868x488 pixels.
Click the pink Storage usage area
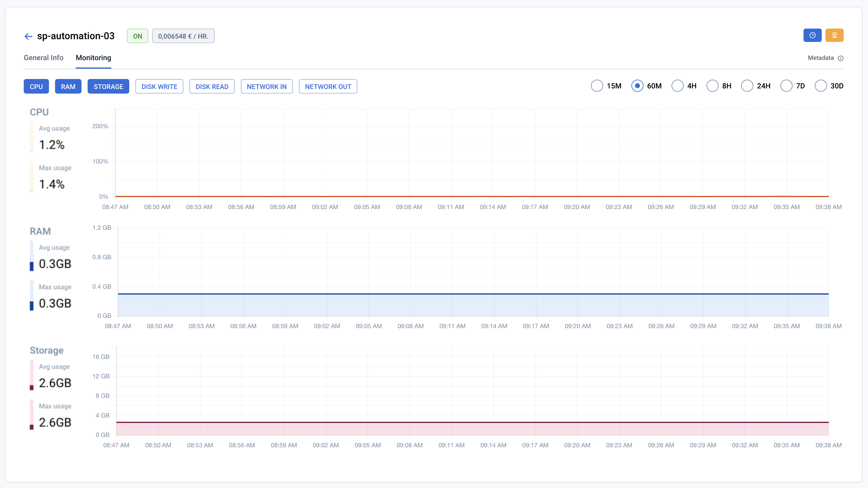click(472, 428)
